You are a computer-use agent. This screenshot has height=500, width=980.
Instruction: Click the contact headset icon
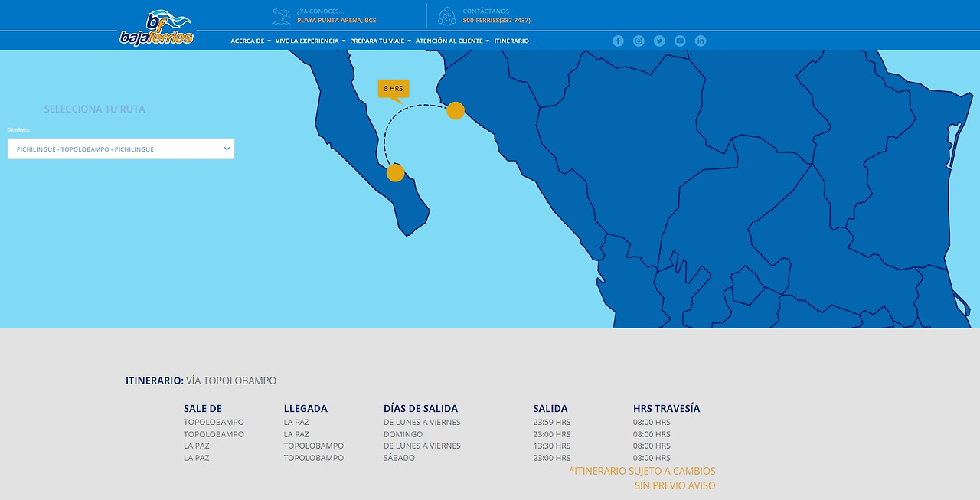(447, 15)
